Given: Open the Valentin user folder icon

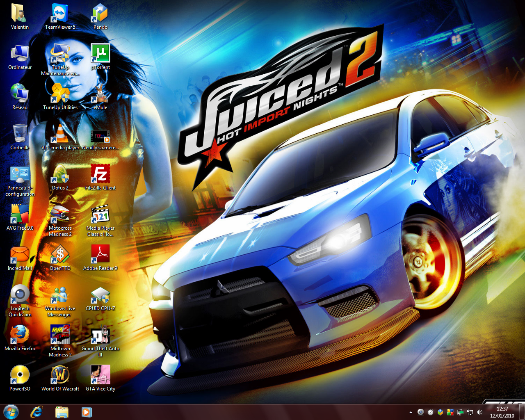Looking at the screenshot, I should 20,16.
